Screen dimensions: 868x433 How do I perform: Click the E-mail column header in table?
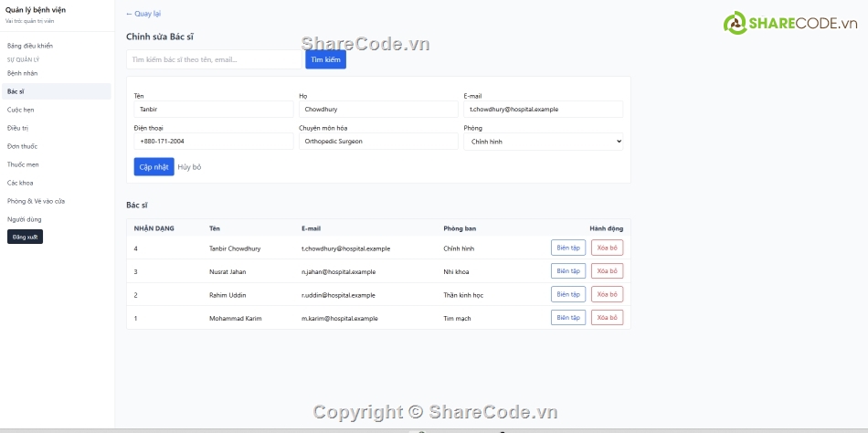[x=311, y=228]
